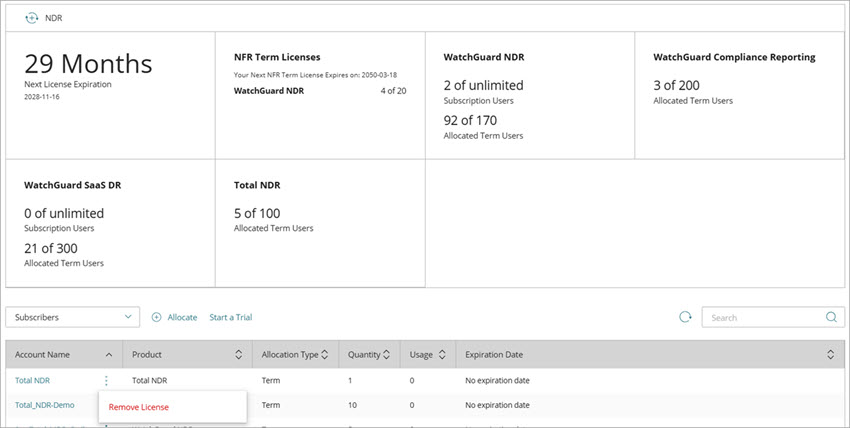This screenshot has width=850, height=428.
Task: Open the Subscribers dropdown
Action: 73,317
